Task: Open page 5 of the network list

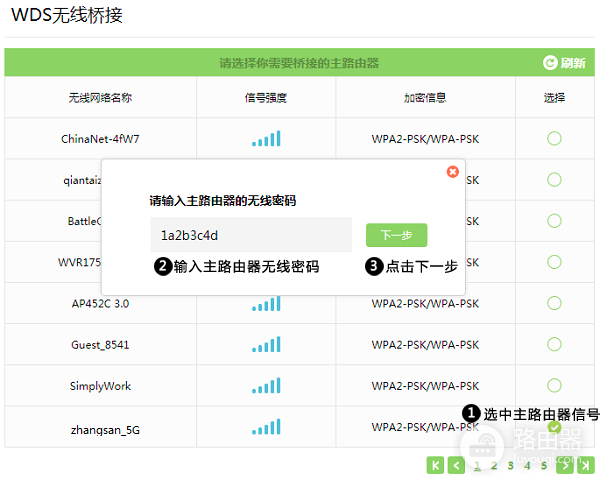Action: point(544,466)
